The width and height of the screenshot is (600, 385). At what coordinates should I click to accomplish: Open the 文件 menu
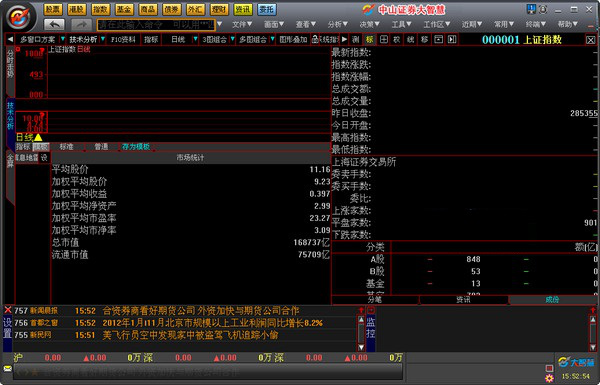(x=242, y=24)
